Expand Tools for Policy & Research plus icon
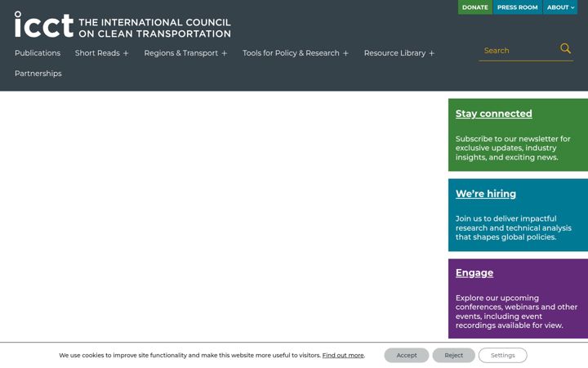 (345, 53)
